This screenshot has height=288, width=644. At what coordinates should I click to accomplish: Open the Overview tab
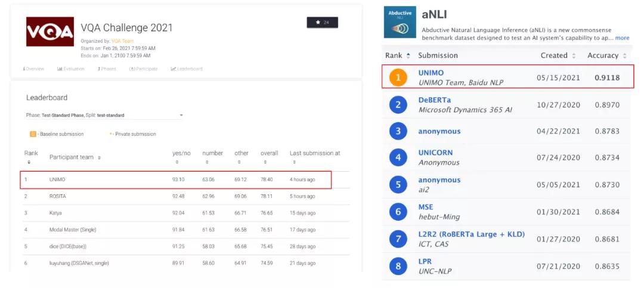click(x=33, y=69)
